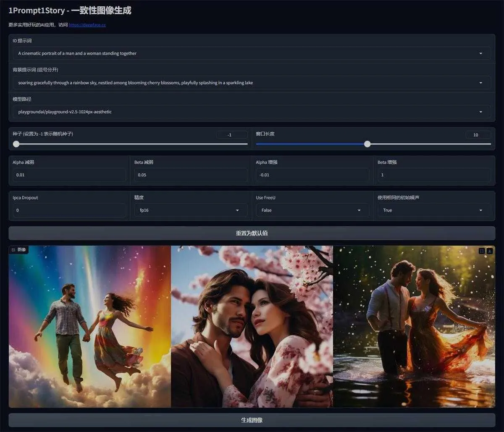Click the 种子 seed slider handle
504x432 pixels.
point(16,144)
